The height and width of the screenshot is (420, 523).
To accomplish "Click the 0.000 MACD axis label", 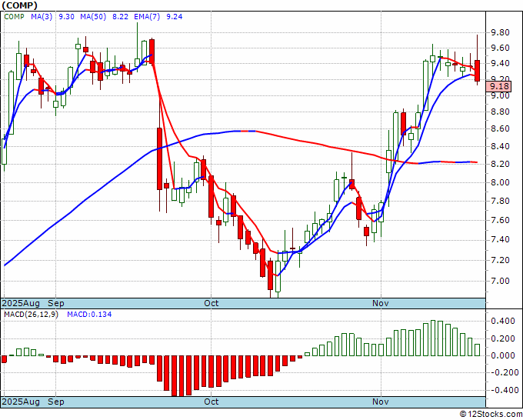I will tap(503, 355).
